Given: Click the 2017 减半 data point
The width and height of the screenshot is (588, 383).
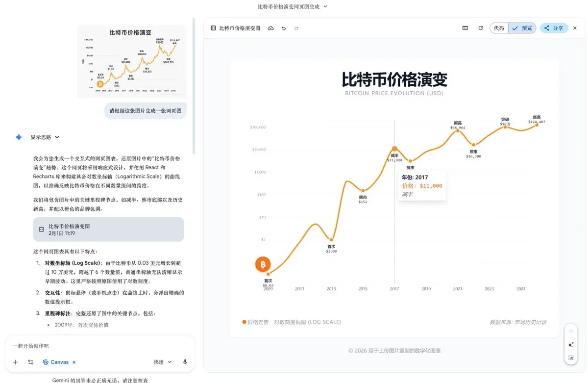Looking at the screenshot, I should pos(394,149).
